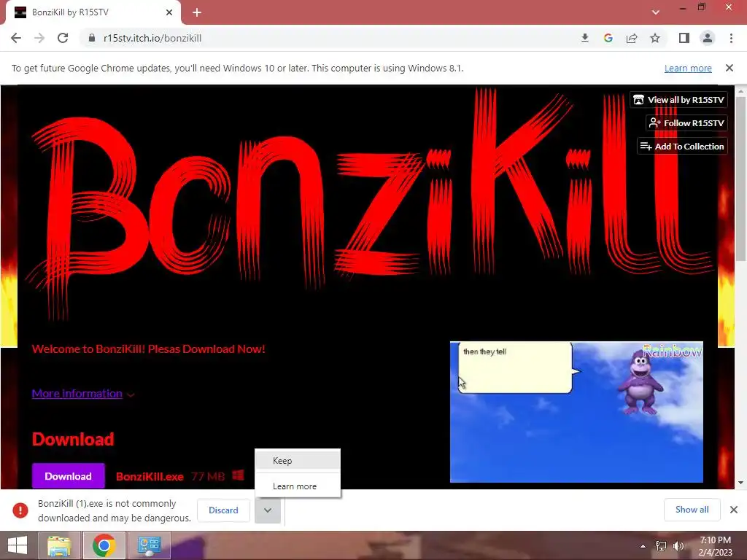This screenshot has width=747, height=560.
Task: Click the page vertical scrollbar thumb
Action: [x=740, y=179]
